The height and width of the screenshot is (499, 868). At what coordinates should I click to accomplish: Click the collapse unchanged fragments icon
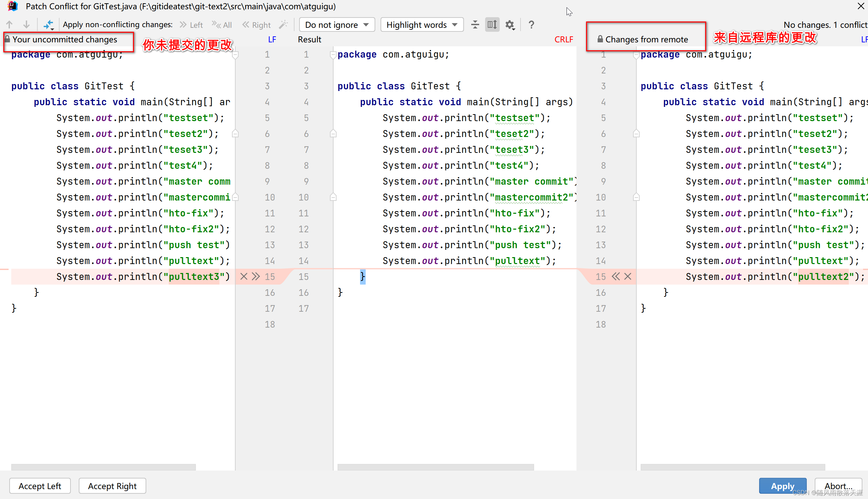(x=475, y=25)
